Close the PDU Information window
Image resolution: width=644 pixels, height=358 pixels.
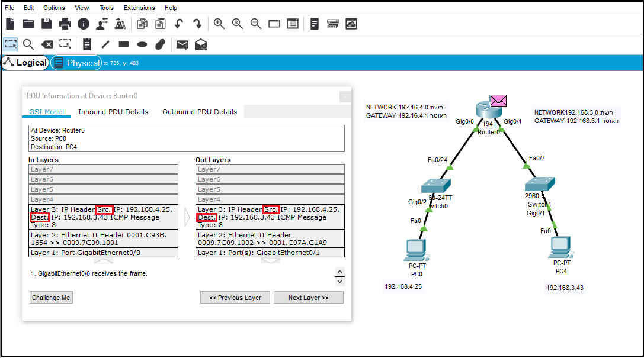click(x=345, y=96)
